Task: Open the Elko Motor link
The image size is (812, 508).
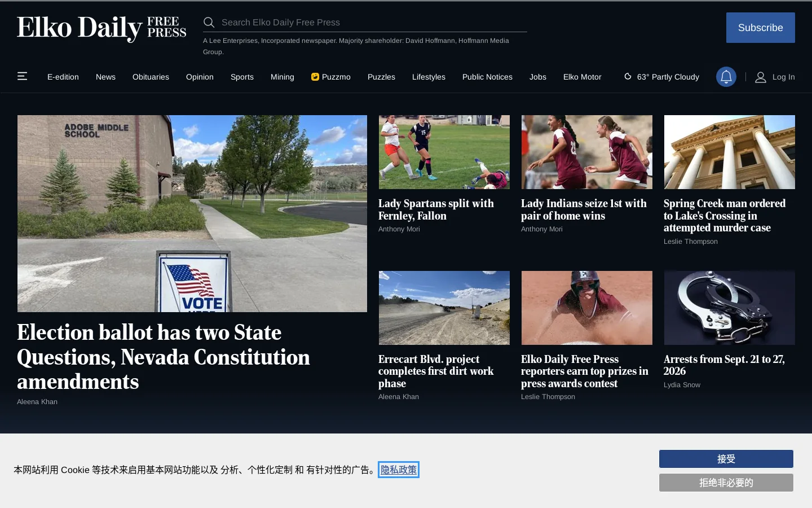Action: tap(582, 77)
